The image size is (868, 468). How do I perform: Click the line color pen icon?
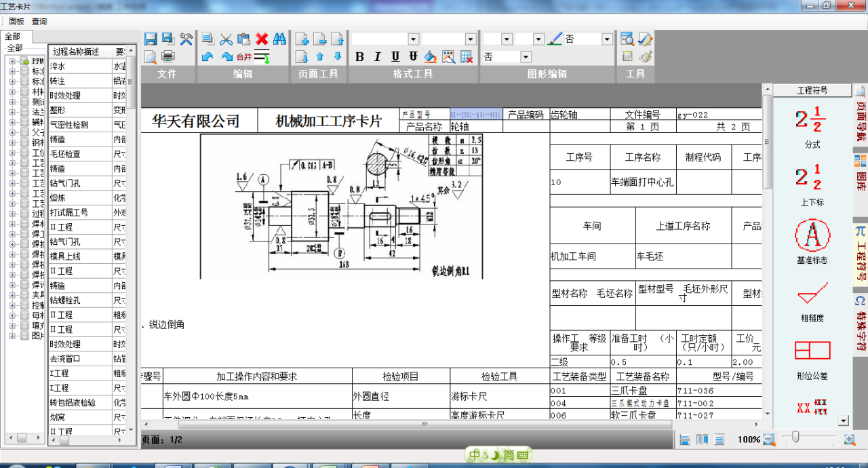tap(555, 39)
